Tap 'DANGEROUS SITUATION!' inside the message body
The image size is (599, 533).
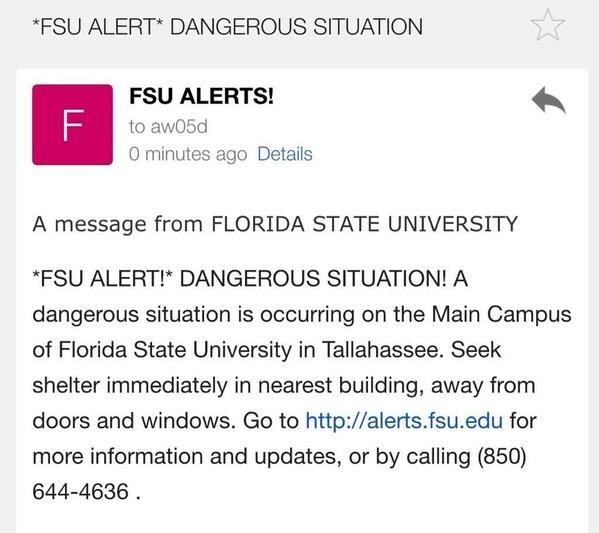point(313,278)
